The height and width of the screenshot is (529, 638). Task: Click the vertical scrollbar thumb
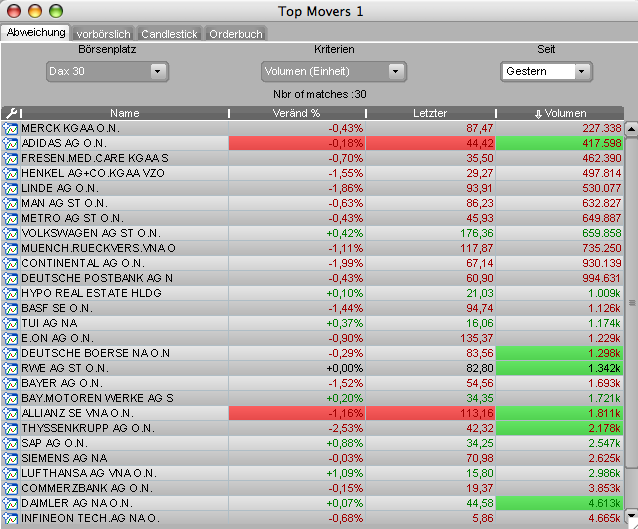631,303
